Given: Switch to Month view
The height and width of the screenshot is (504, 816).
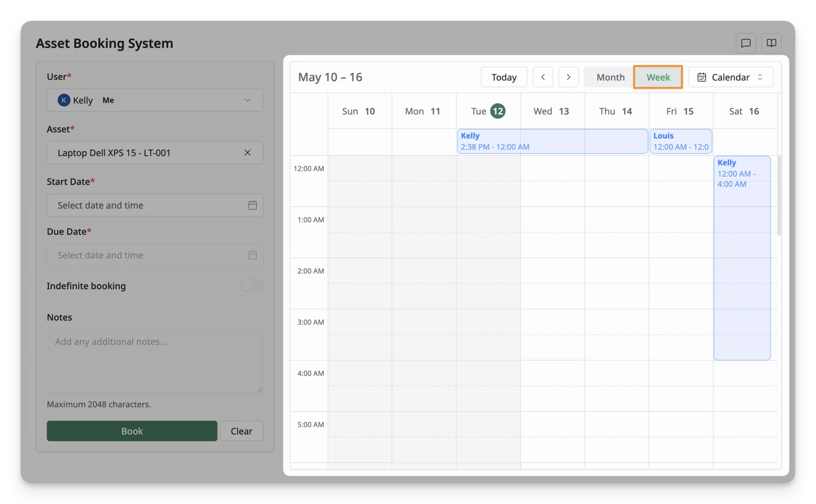Looking at the screenshot, I should tap(610, 77).
